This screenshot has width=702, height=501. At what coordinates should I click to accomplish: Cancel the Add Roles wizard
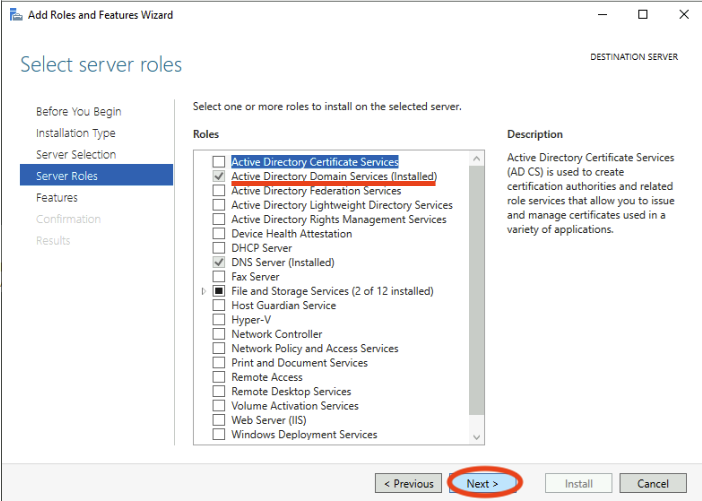point(653,484)
